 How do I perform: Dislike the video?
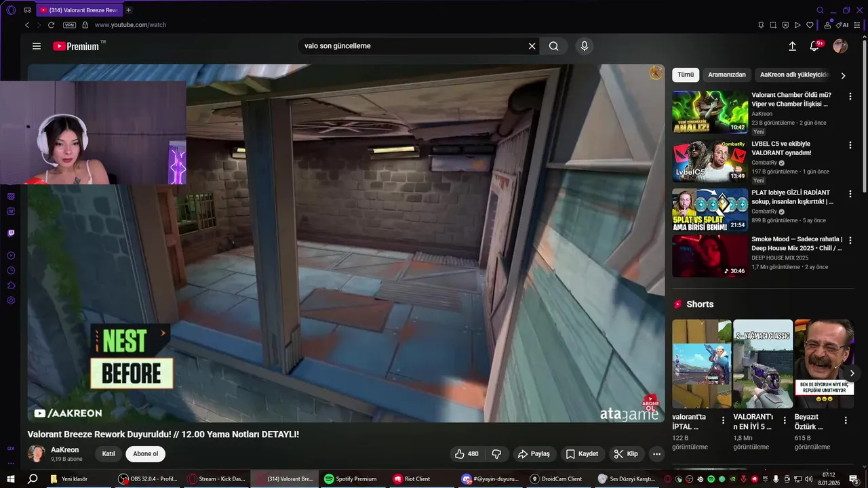point(496,454)
